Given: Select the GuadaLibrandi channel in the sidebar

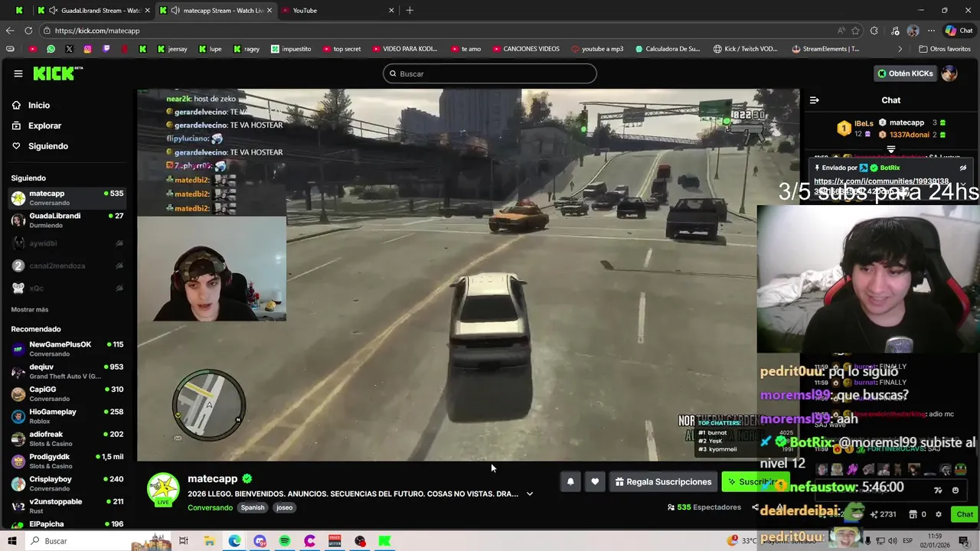Looking at the screenshot, I should pyautogui.click(x=67, y=220).
